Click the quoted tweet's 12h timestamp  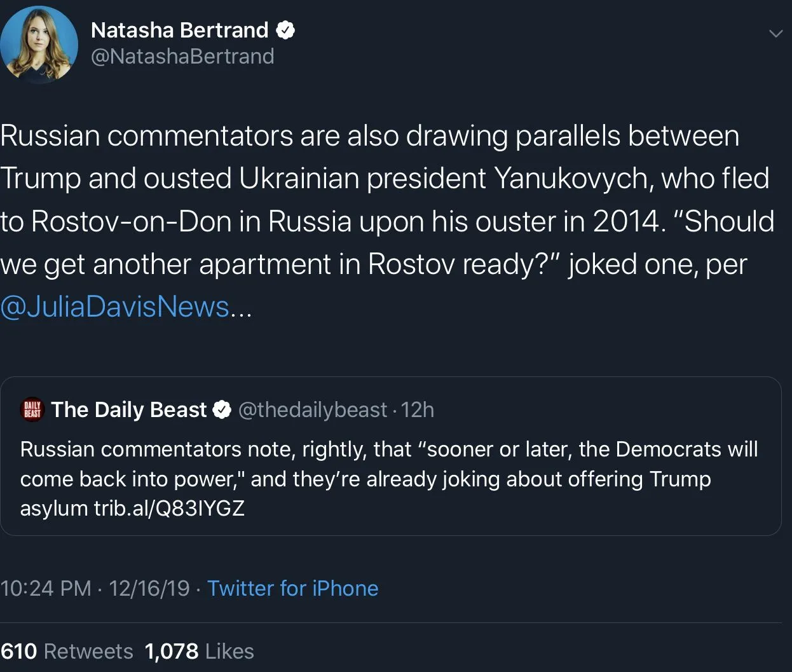[x=418, y=410]
